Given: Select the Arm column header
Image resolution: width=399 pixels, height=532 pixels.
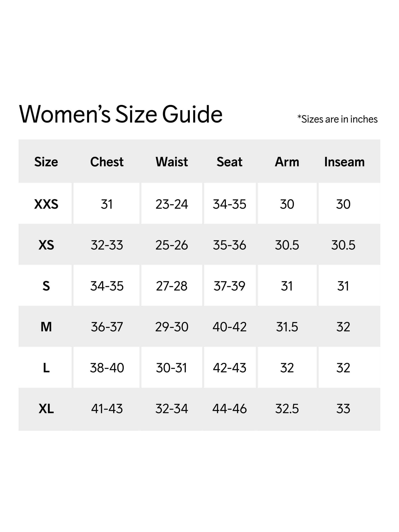Looking at the screenshot, I should [287, 162].
